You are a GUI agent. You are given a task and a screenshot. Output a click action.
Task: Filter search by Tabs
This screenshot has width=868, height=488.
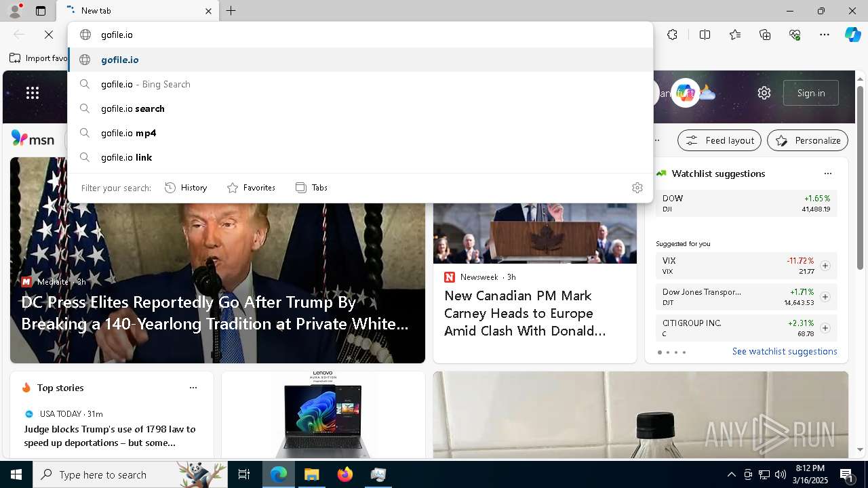click(x=311, y=188)
